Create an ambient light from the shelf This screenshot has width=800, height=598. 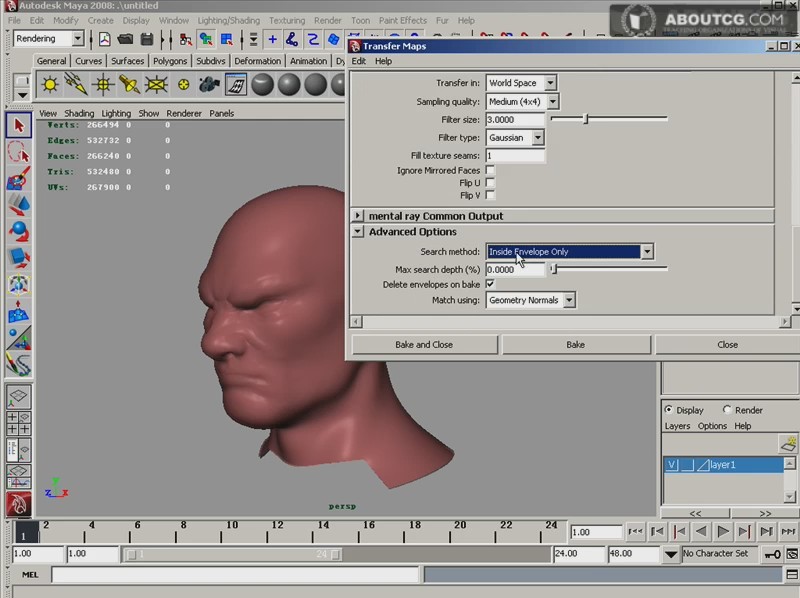[x=50, y=84]
